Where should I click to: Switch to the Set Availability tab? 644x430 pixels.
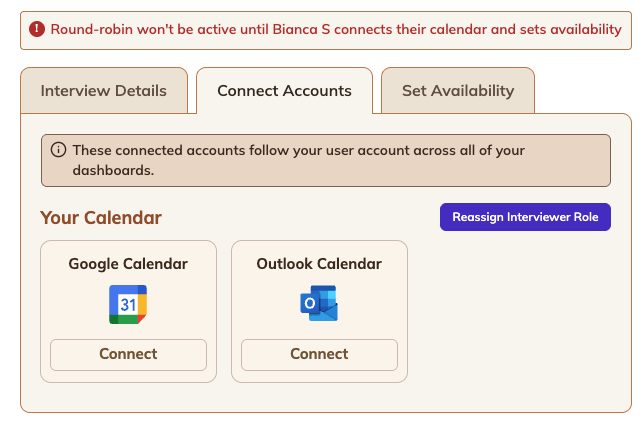pyautogui.click(x=457, y=91)
